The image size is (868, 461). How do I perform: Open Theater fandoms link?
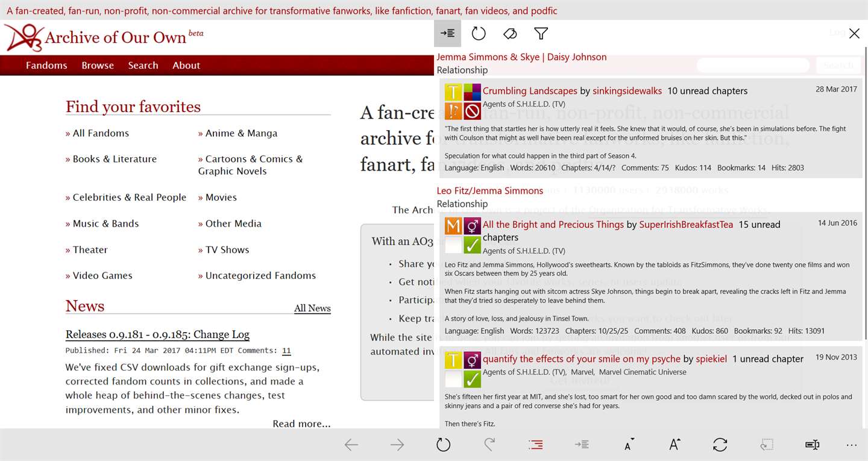(90, 249)
